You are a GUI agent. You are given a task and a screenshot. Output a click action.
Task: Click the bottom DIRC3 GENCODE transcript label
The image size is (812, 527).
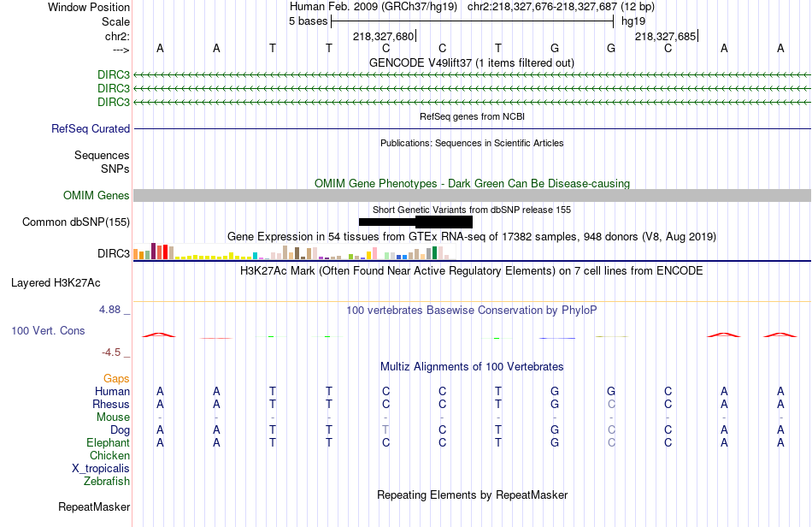click(114, 102)
